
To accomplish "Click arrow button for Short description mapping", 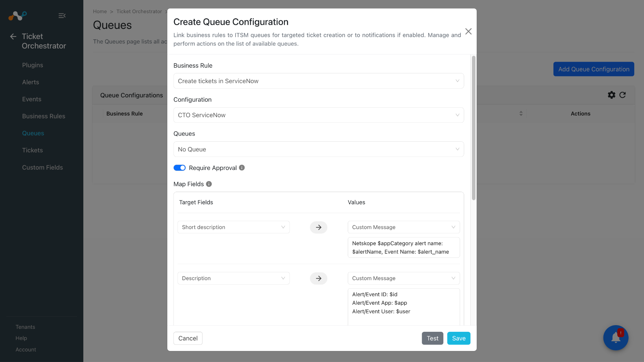I will coord(319,227).
